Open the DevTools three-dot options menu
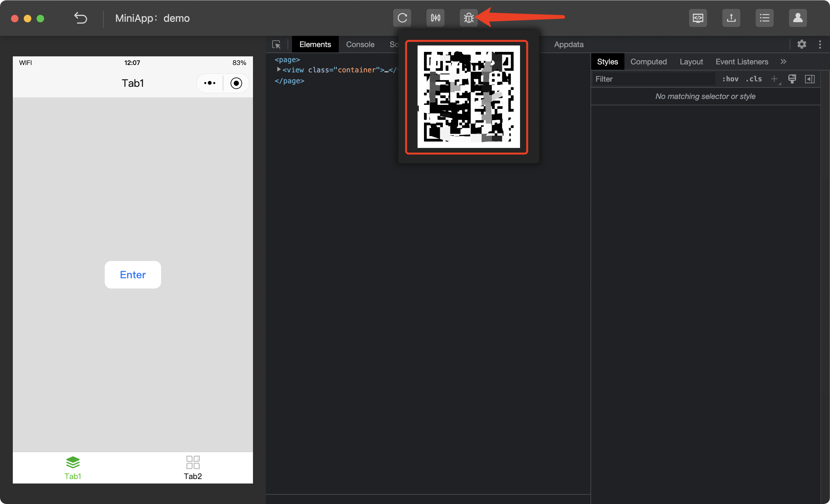 click(819, 45)
